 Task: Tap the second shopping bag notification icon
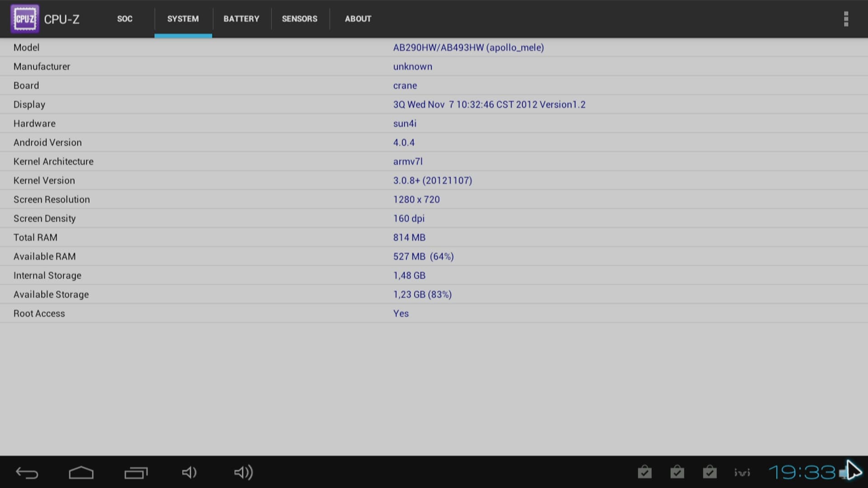pos(677,472)
